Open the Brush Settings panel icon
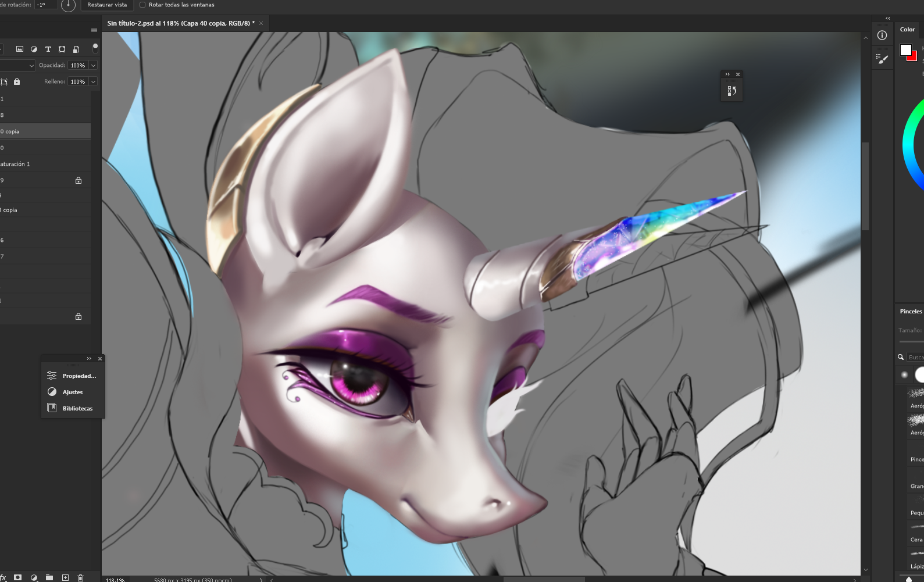The width and height of the screenshot is (924, 582). [882, 59]
